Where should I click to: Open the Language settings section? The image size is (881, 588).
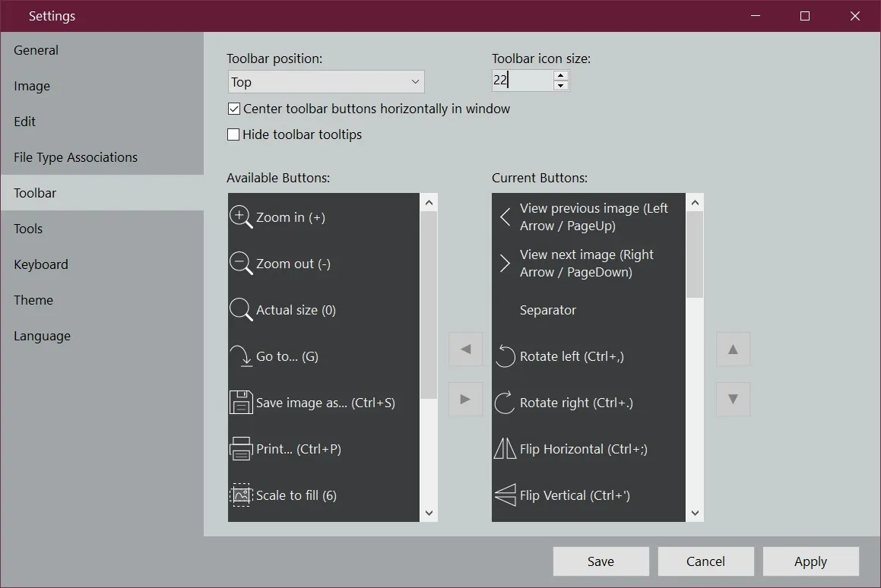(102, 336)
